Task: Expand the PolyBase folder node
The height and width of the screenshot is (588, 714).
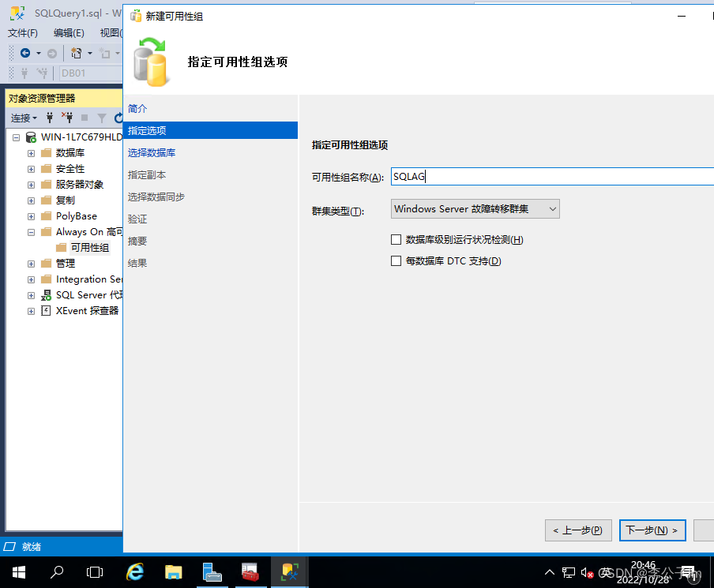Action: coord(31,216)
